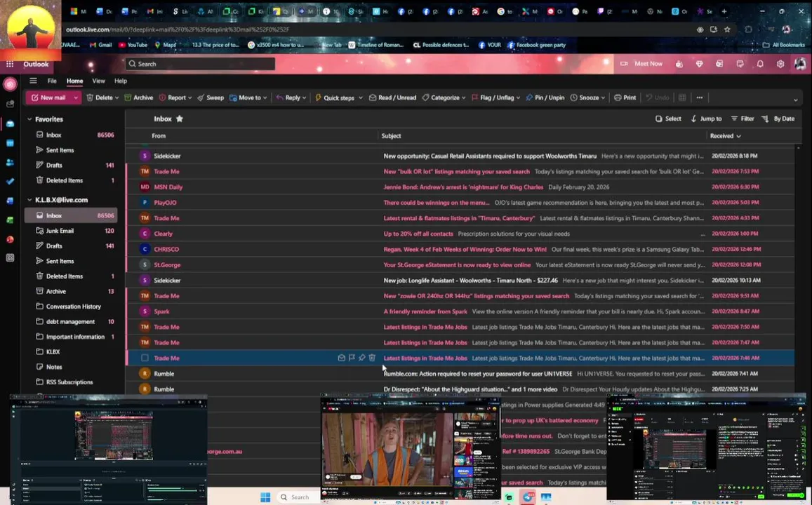Screen dimensions: 812x505
Task: Toggle Pin / Unpin in ribbon
Action: coord(545,97)
